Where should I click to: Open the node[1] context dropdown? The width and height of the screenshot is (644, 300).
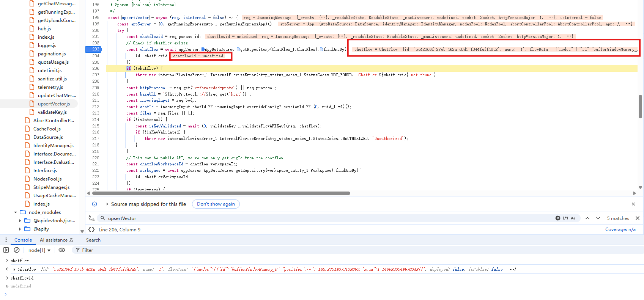(x=39, y=250)
